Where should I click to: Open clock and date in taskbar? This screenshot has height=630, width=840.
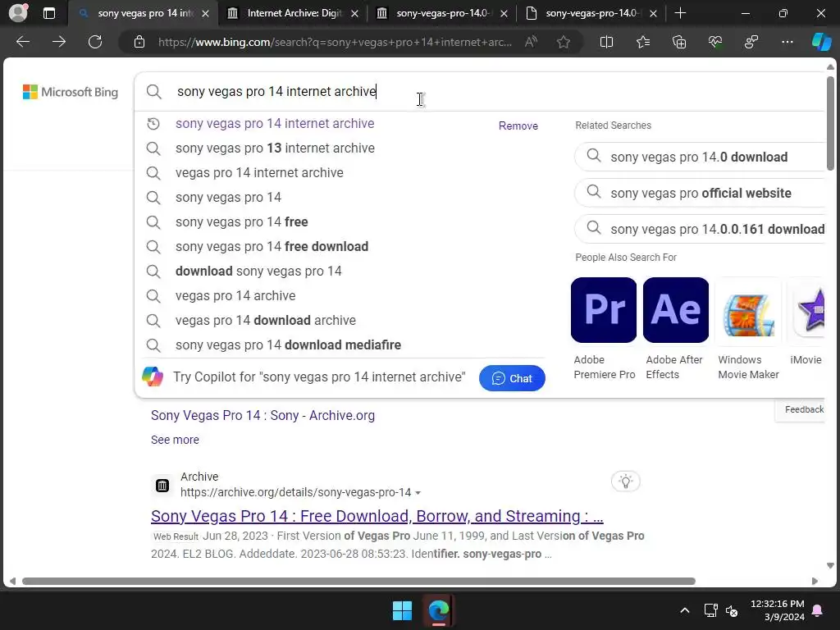coord(778,610)
